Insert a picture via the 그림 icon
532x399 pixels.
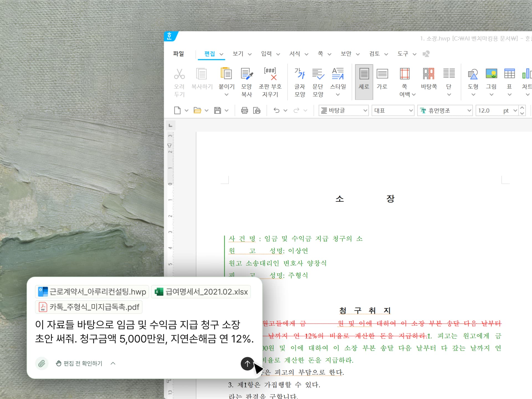click(x=491, y=79)
